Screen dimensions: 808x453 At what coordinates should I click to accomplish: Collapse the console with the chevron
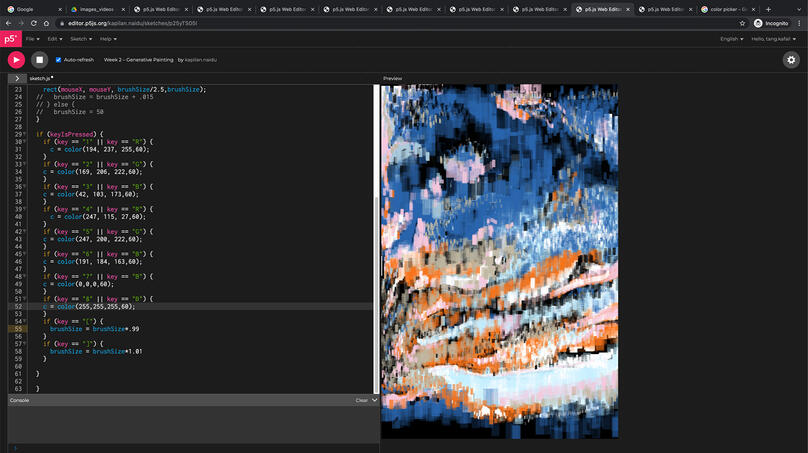point(375,400)
